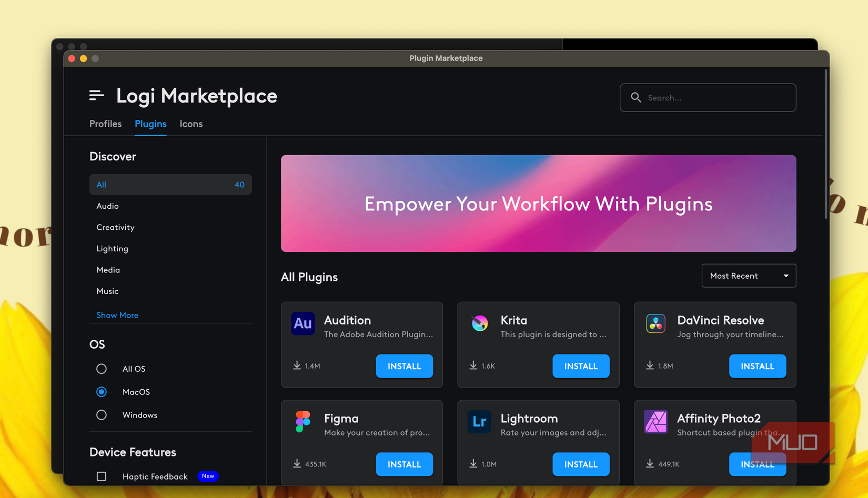This screenshot has width=868, height=498.
Task: Install the Audition plugin
Action: tap(405, 366)
